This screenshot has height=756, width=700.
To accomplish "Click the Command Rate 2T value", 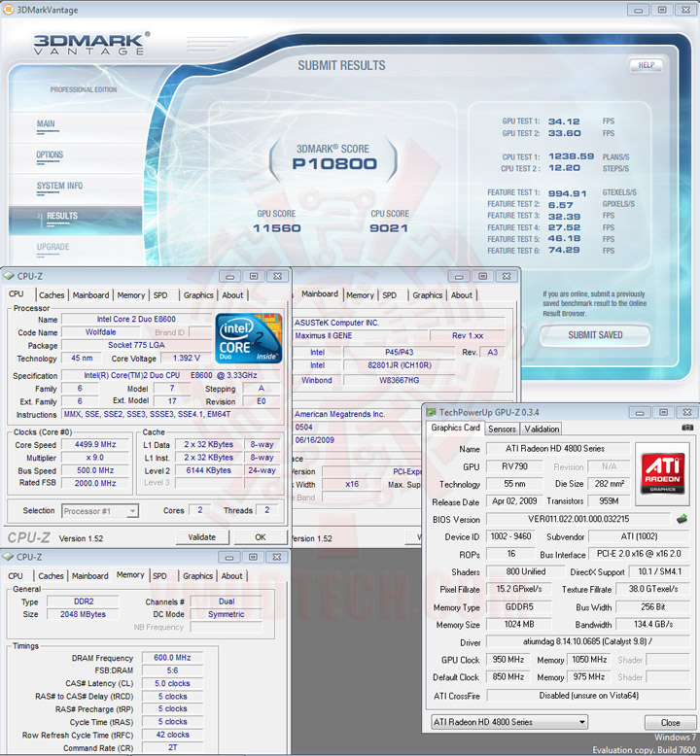I will click(172, 747).
